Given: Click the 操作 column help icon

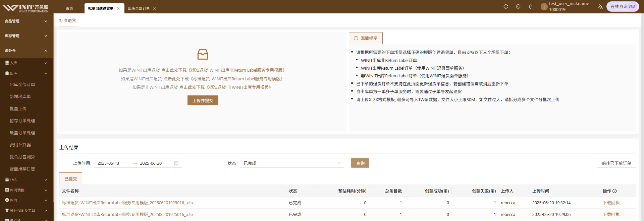Looking at the screenshot, I should click(614, 191).
